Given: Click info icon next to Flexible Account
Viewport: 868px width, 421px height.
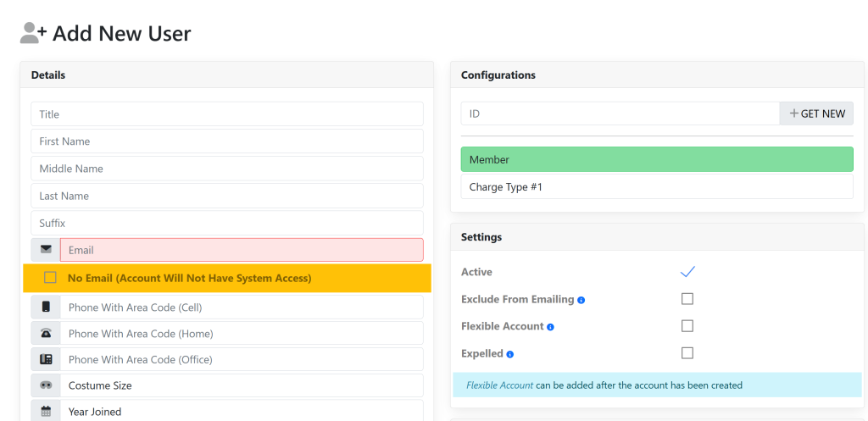Looking at the screenshot, I should [551, 327].
